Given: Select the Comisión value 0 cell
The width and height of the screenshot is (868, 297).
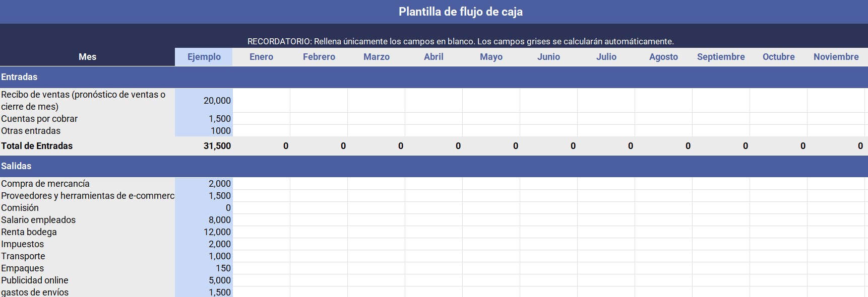Looking at the screenshot, I should click(204, 208).
